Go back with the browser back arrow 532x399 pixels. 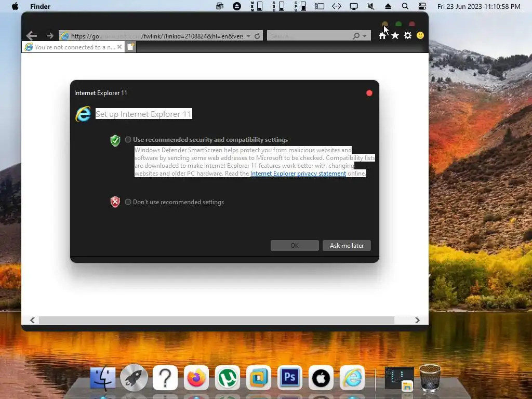click(x=32, y=36)
